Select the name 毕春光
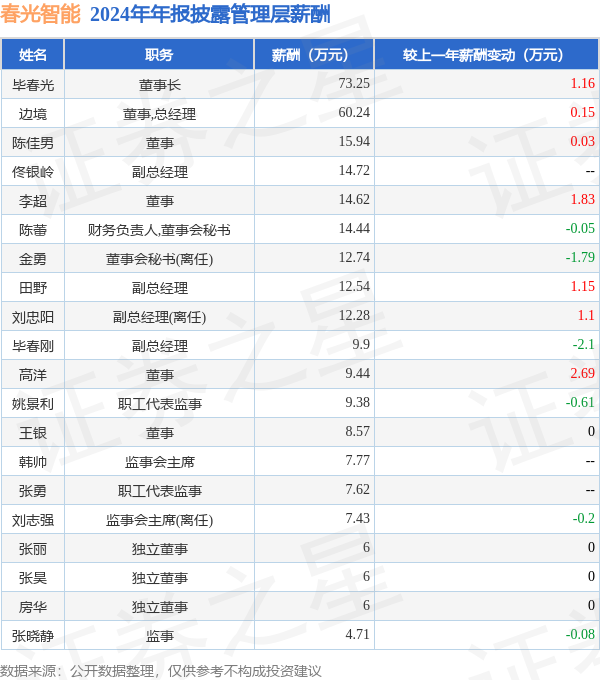Screen dimensions: 600x680 33,85
